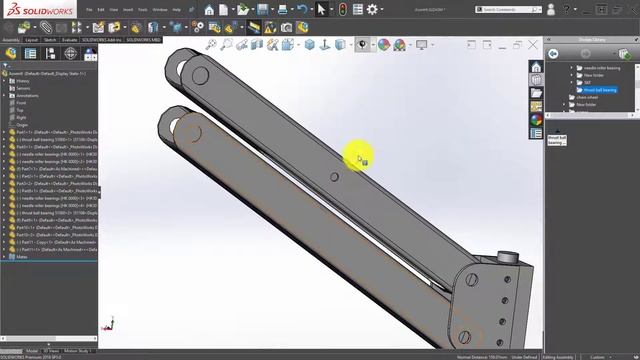Click the Add to Library icon
640x360 pixels.
click(x=624, y=53)
